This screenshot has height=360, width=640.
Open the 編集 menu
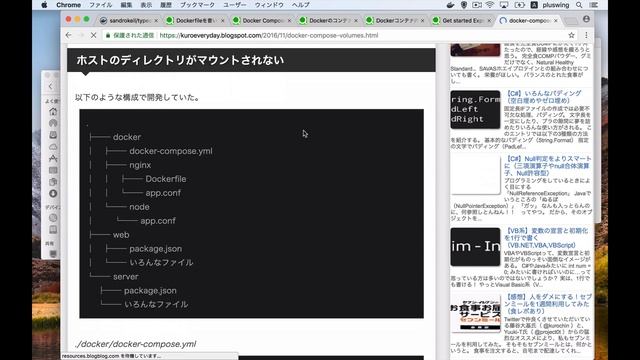127,5
